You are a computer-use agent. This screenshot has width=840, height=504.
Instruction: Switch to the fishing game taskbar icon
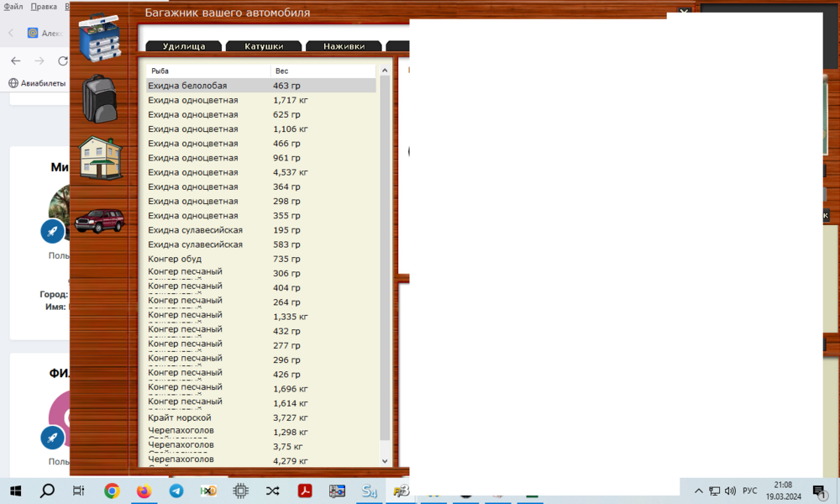coord(401,491)
